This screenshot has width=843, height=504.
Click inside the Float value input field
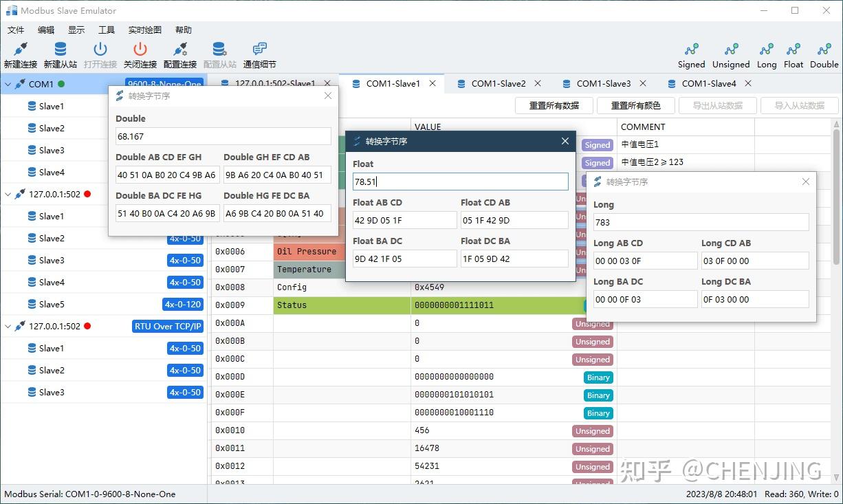tap(459, 181)
